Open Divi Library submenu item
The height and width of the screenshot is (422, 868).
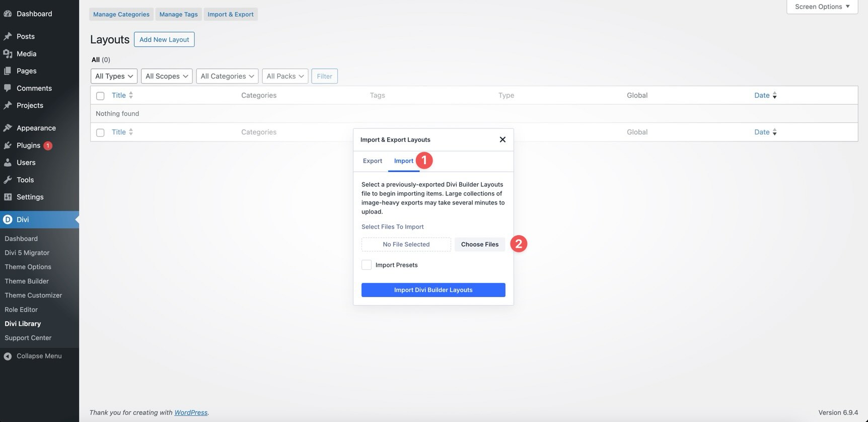pyautogui.click(x=23, y=324)
